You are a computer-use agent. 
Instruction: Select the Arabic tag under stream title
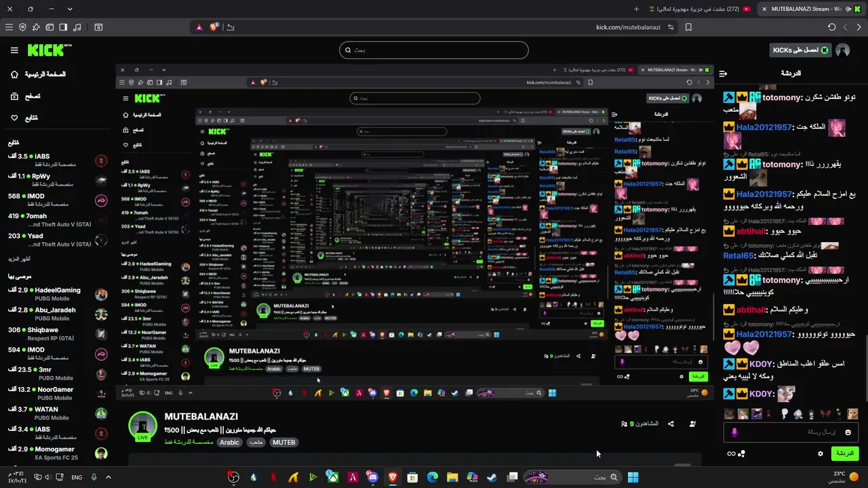pyautogui.click(x=229, y=443)
